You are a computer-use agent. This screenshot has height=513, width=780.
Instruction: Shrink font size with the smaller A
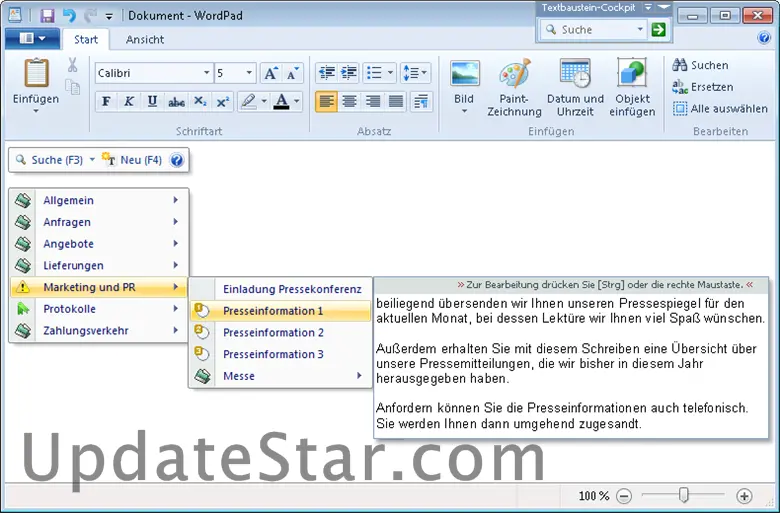292,73
